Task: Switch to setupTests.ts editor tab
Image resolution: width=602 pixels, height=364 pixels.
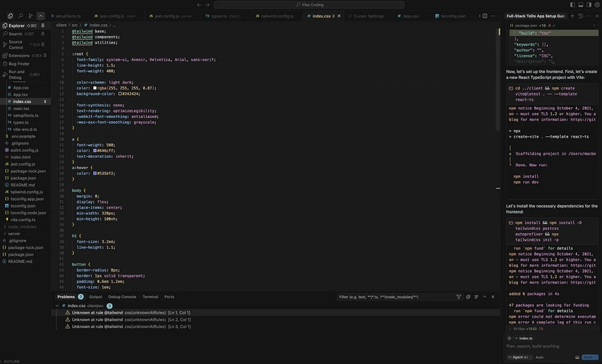Action: coord(68,16)
